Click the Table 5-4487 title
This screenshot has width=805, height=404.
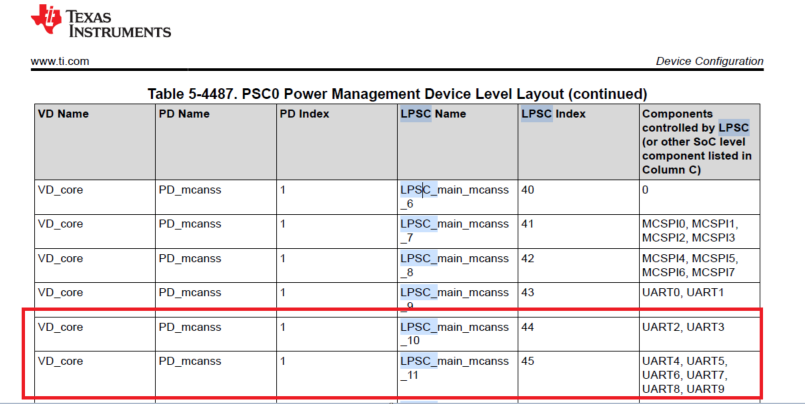pos(397,93)
